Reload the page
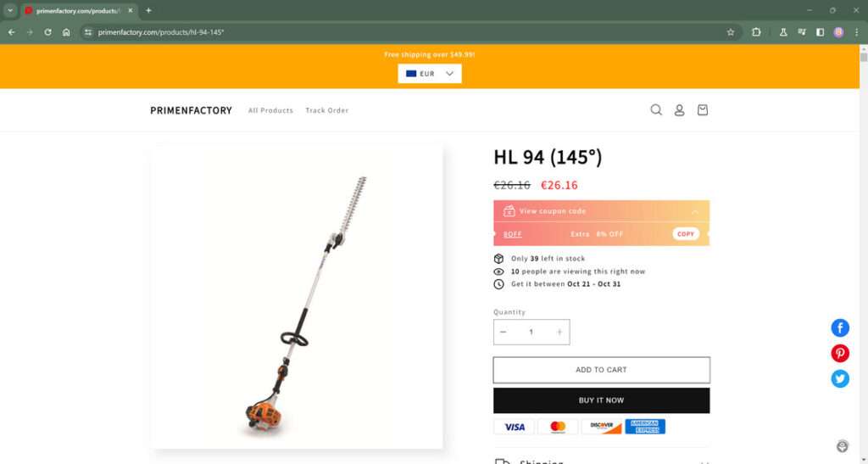 pos(47,32)
